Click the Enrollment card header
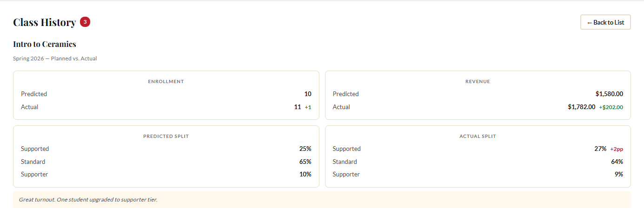The image size is (644, 221). (x=166, y=82)
